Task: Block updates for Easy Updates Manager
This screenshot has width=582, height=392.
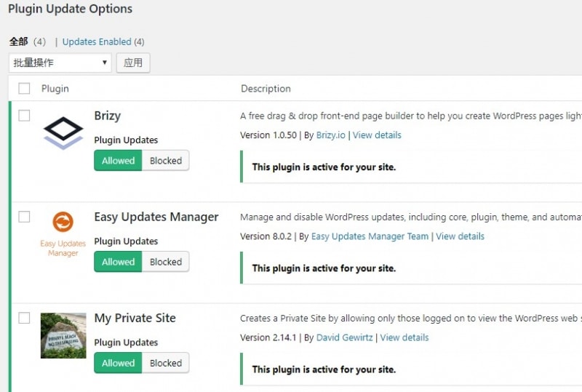Action: (x=166, y=262)
